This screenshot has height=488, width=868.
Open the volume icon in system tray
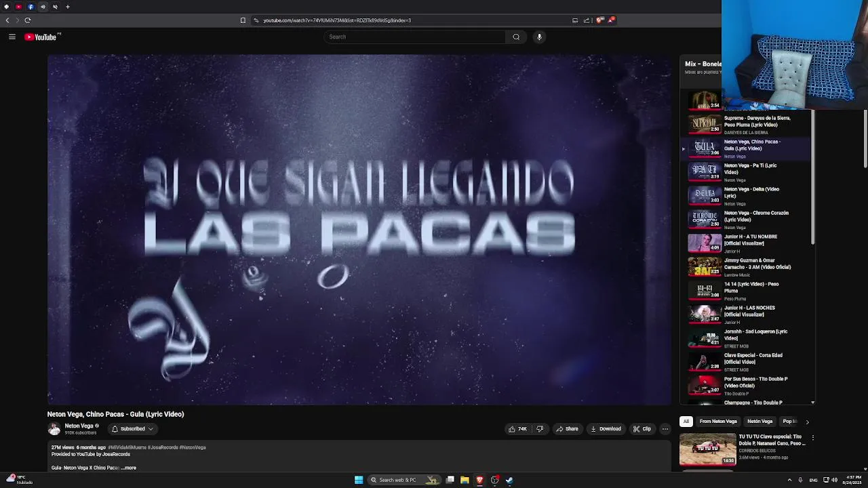pos(834,480)
